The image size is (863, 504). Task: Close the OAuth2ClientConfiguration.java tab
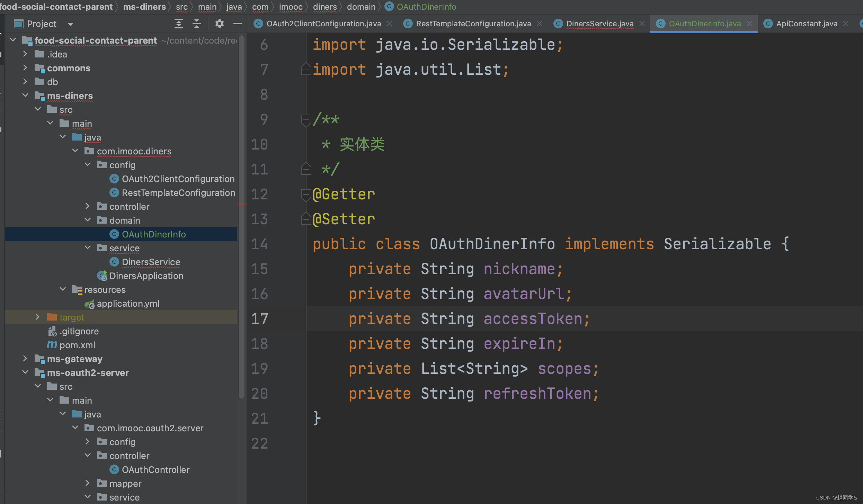point(389,24)
